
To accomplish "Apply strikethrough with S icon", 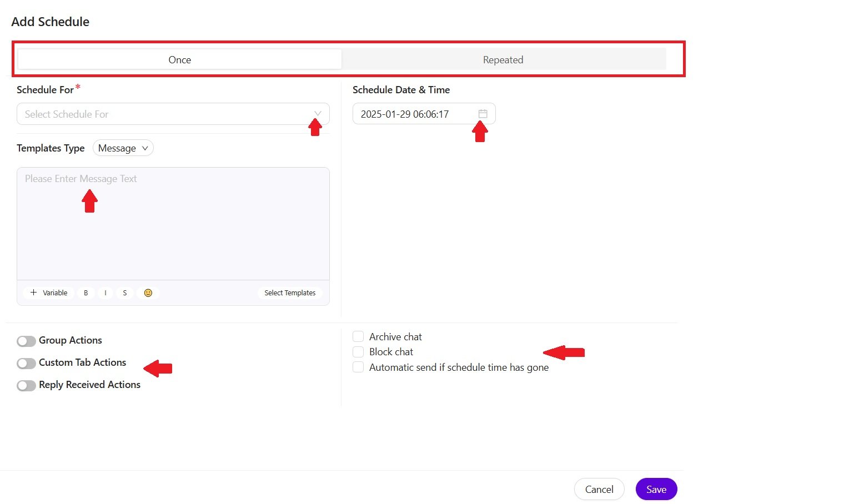I will [x=125, y=293].
